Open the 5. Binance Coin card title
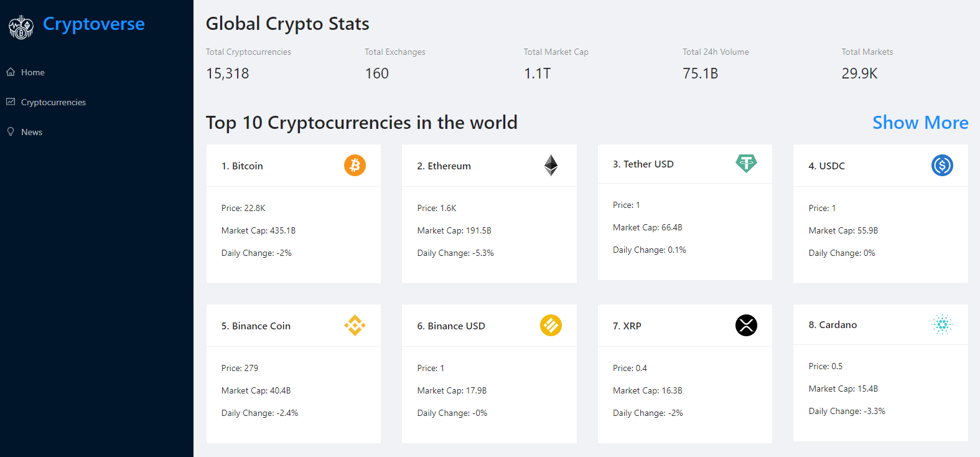Screen dimensions: 980x457 (x=256, y=326)
